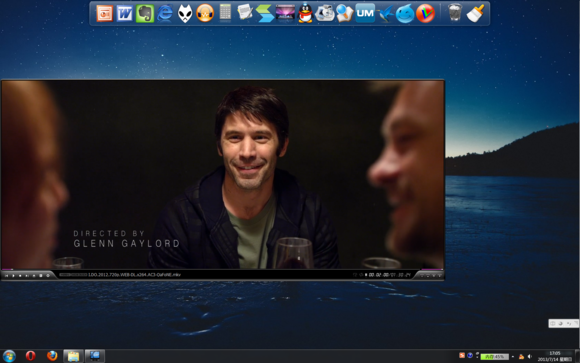Viewport: 580px width, 363px height.
Task: Open the orange headphones music player icon
Action: click(205, 14)
